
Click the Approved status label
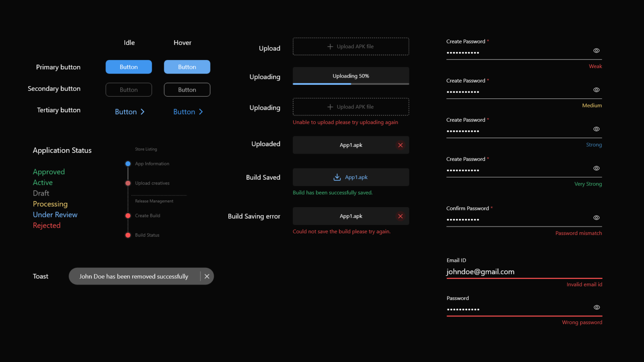[x=49, y=172]
